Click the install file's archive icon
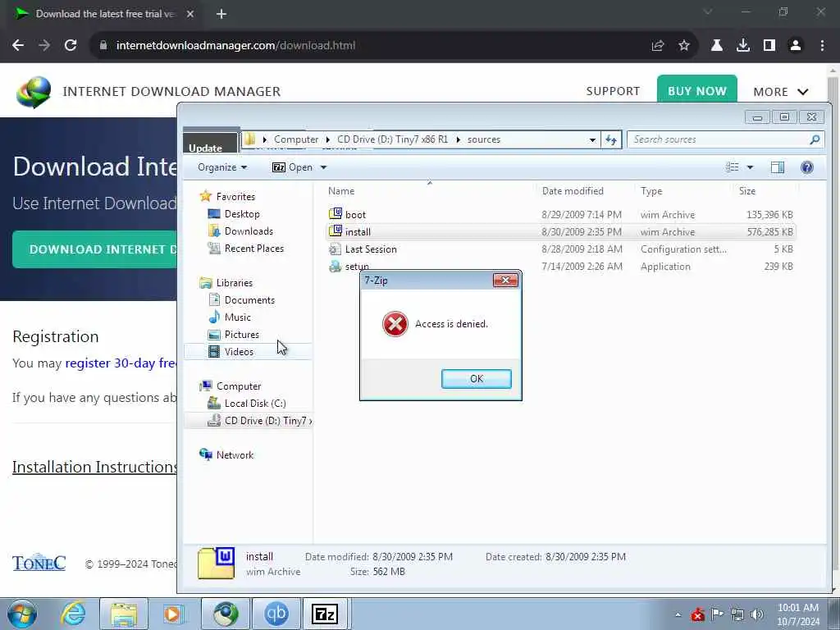840x630 pixels. point(336,231)
